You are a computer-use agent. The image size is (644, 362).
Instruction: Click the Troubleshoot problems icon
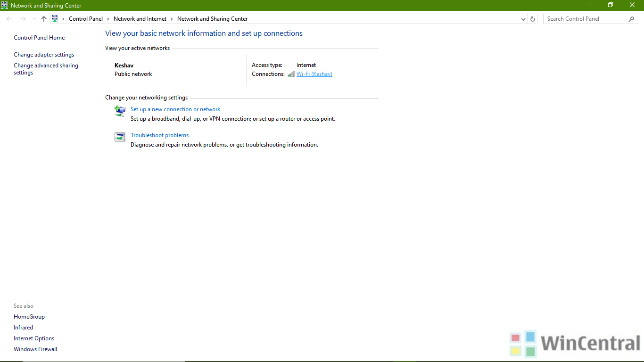pyautogui.click(x=120, y=137)
